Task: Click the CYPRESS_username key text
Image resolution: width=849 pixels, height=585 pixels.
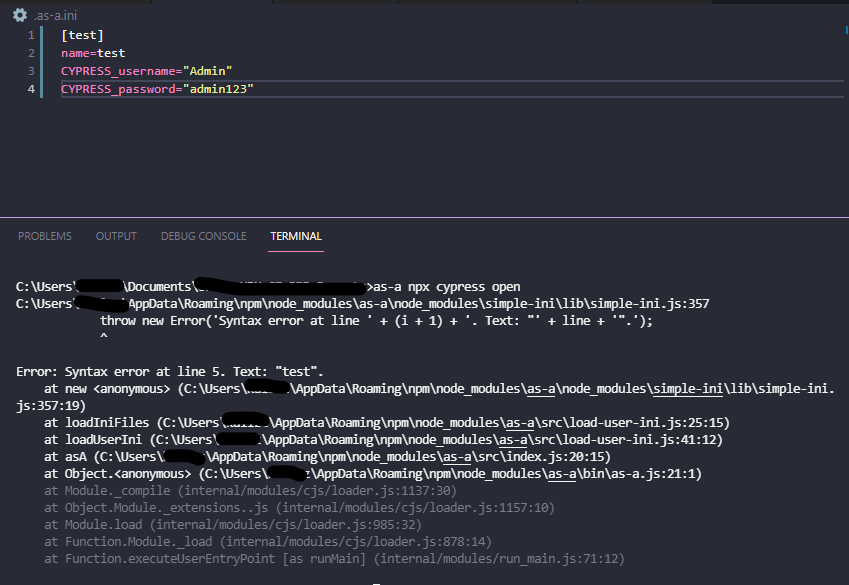Action: (118, 71)
